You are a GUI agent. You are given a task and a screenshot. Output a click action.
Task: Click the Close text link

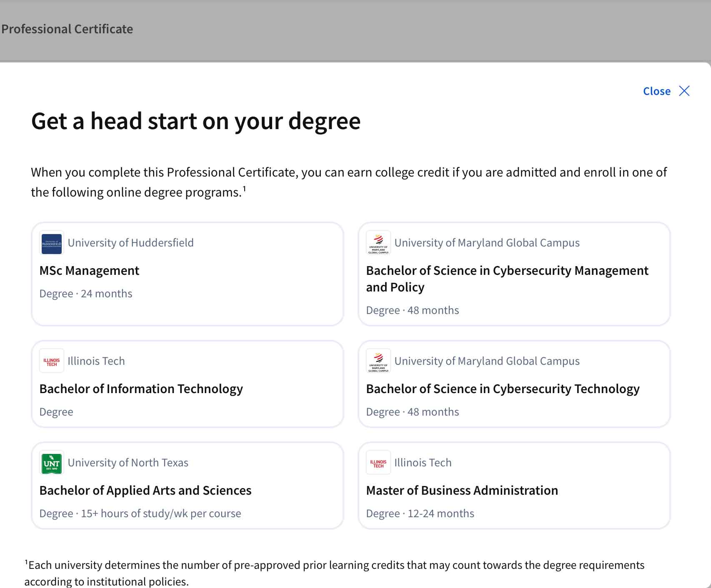click(656, 91)
